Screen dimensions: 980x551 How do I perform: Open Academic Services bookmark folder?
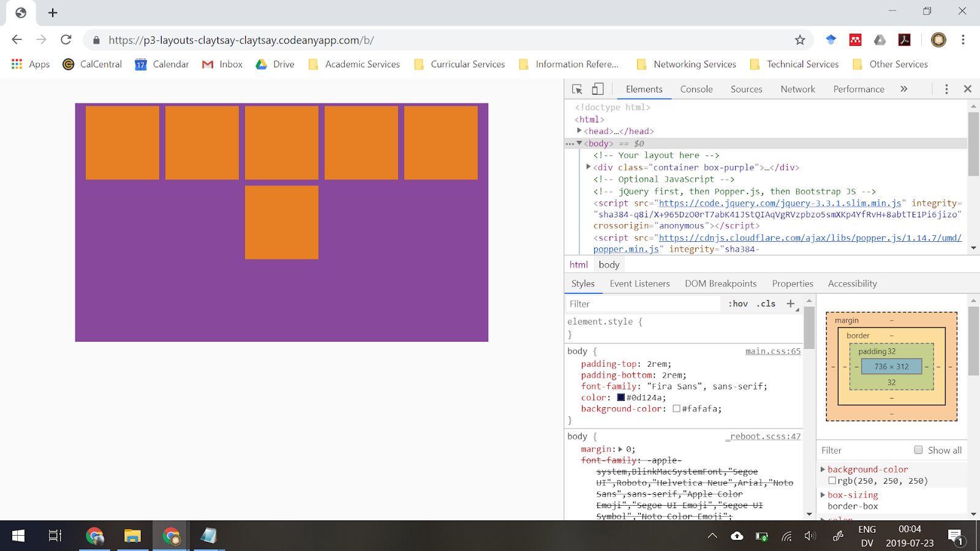(x=354, y=64)
